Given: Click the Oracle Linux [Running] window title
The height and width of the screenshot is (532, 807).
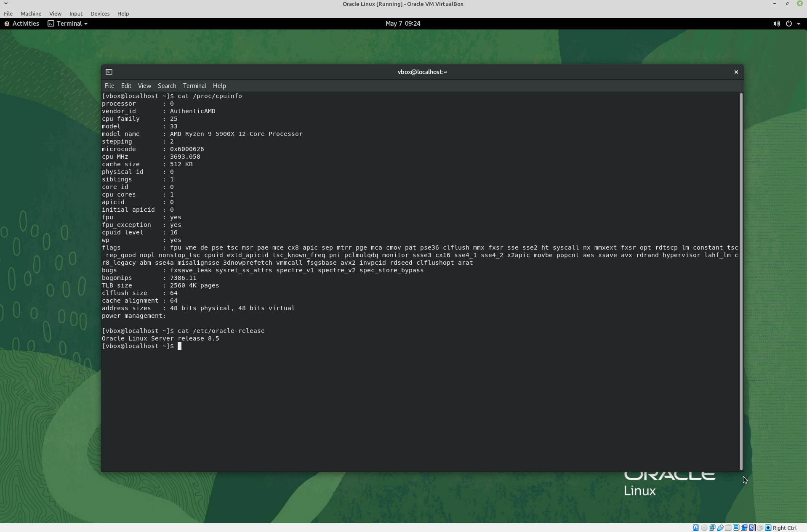Looking at the screenshot, I should coord(403,4).
